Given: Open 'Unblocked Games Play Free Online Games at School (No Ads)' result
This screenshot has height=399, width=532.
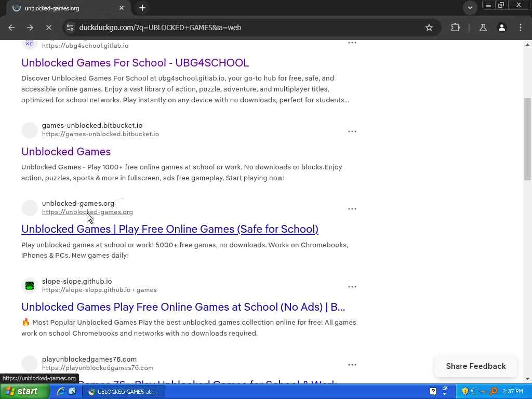Looking at the screenshot, I should click(x=183, y=307).
